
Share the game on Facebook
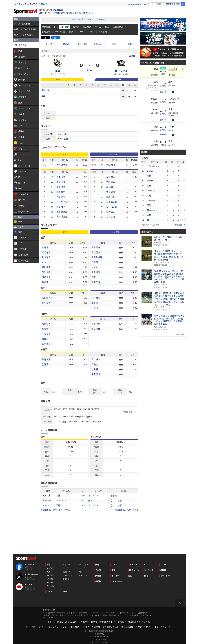pos(55,38)
